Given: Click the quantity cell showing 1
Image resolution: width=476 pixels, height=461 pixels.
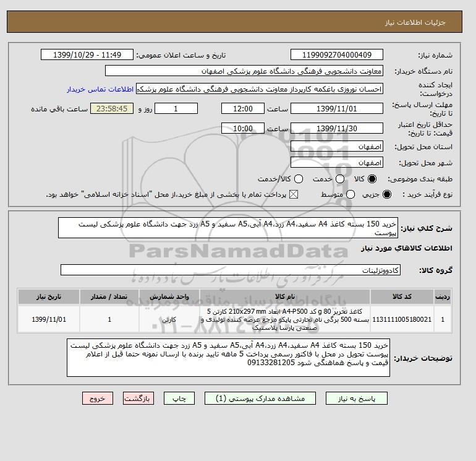Looking at the screenshot, I should (x=109, y=319).
